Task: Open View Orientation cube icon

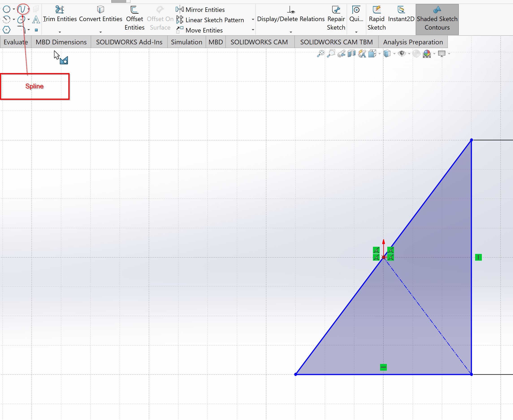Action: (372, 54)
